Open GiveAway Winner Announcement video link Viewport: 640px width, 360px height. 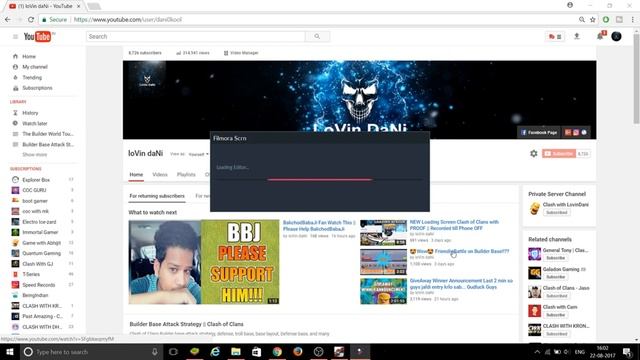[x=461, y=284]
